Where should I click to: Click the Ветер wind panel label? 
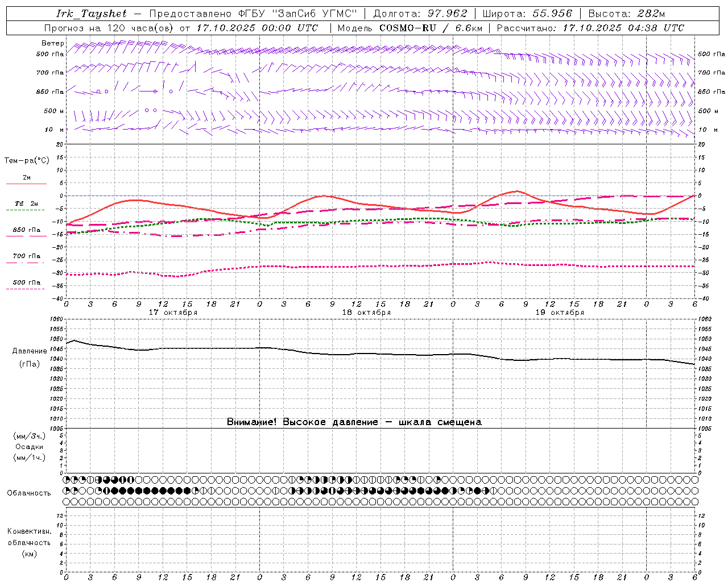click(53, 43)
